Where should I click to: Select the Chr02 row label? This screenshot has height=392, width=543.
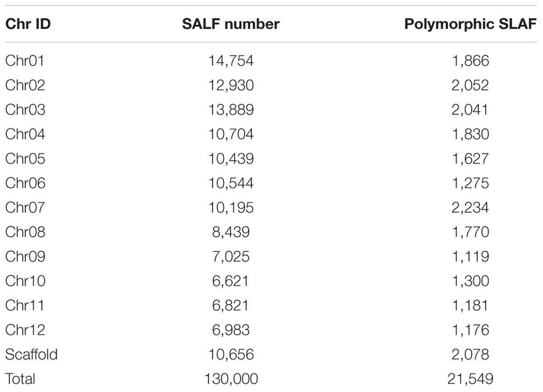coord(25,85)
